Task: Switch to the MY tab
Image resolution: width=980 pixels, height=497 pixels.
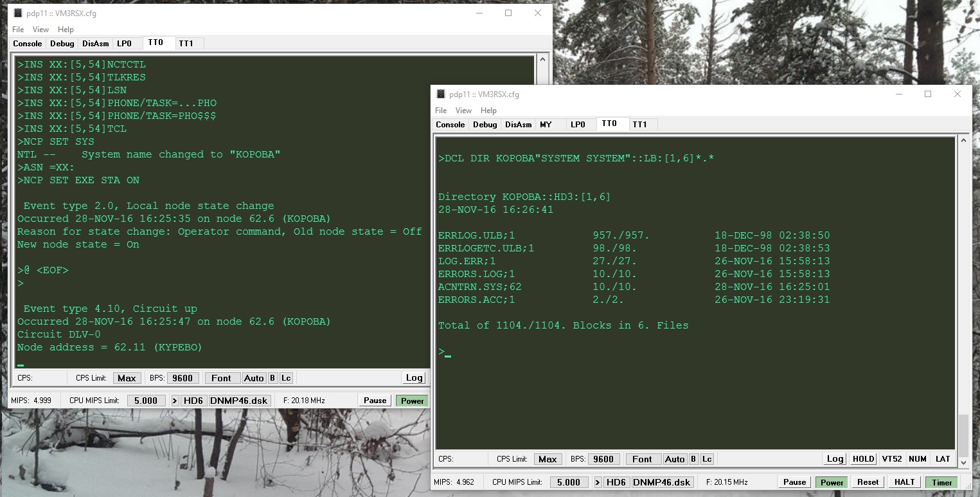Action: (x=546, y=124)
